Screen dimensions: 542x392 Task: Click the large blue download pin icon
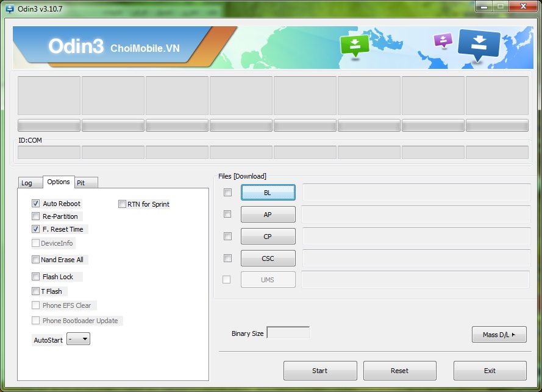point(479,45)
